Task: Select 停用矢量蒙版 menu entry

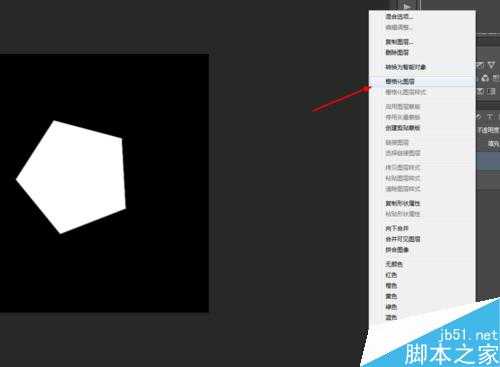Action: point(403,117)
